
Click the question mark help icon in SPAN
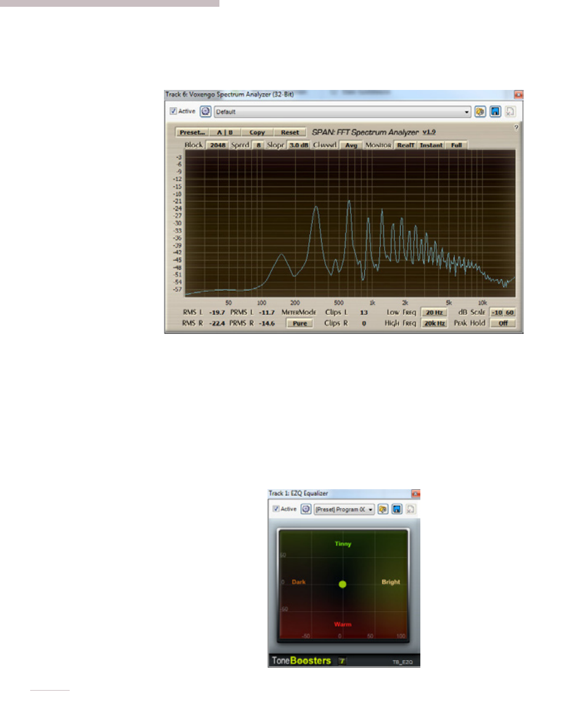tap(516, 128)
